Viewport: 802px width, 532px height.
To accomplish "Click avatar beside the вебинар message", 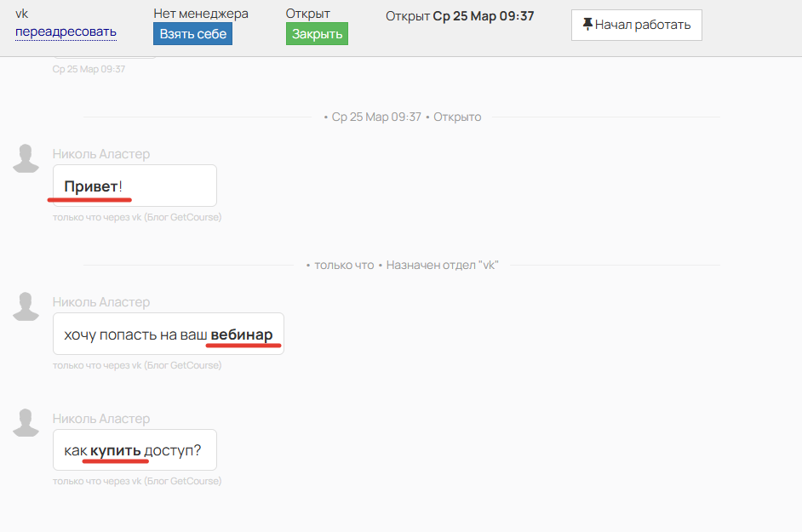I will tap(26, 307).
